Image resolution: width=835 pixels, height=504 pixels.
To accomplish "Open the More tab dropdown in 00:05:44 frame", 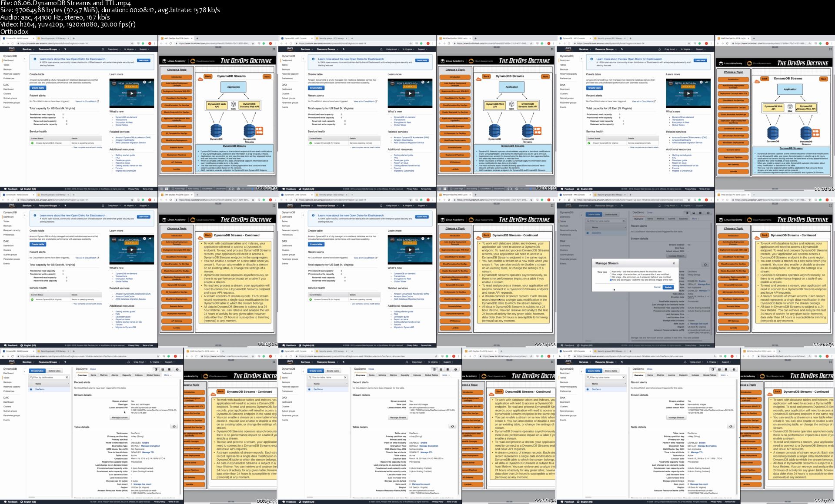I will [167, 375].
